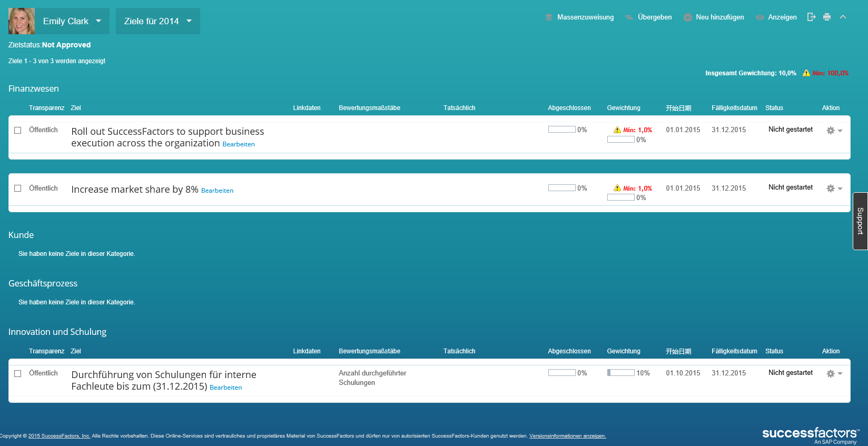Click Fälligkeitsdatum header in Finanzwesen table
The height and width of the screenshot is (446, 868).
(x=734, y=108)
